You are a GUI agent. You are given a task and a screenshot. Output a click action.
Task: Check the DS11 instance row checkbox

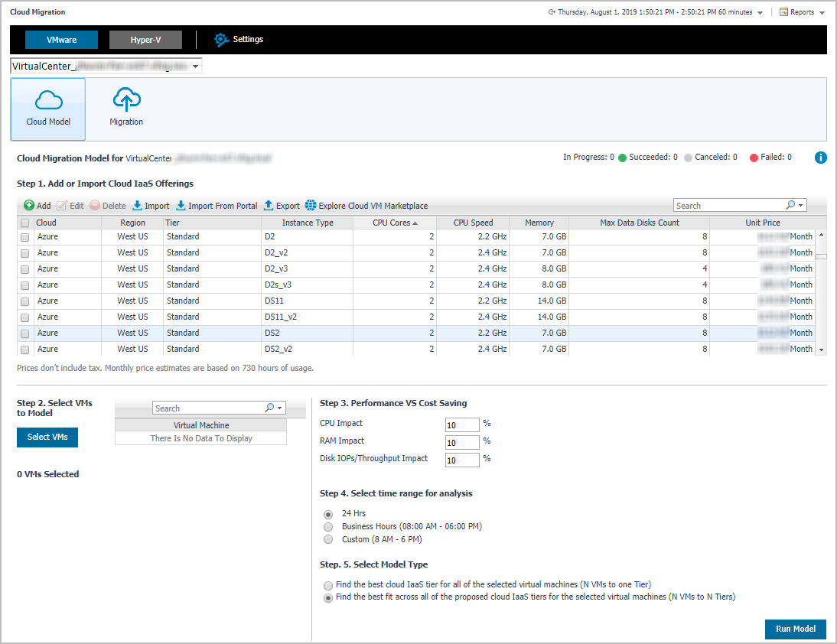24,301
